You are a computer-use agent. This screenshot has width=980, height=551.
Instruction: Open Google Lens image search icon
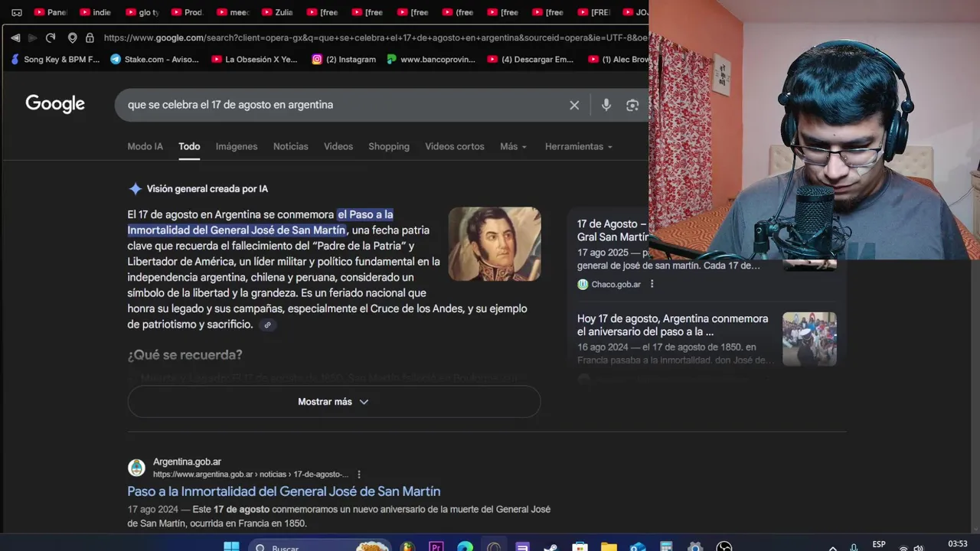pyautogui.click(x=632, y=105)
